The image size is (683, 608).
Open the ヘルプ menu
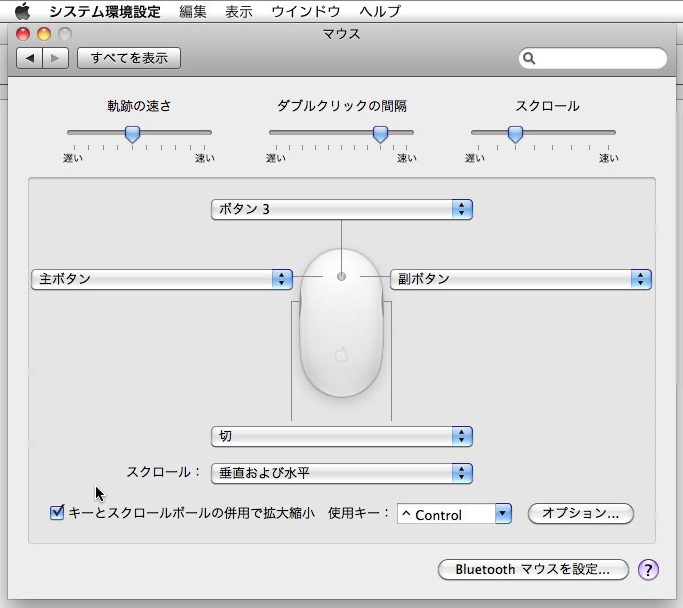tap(380, 11)
